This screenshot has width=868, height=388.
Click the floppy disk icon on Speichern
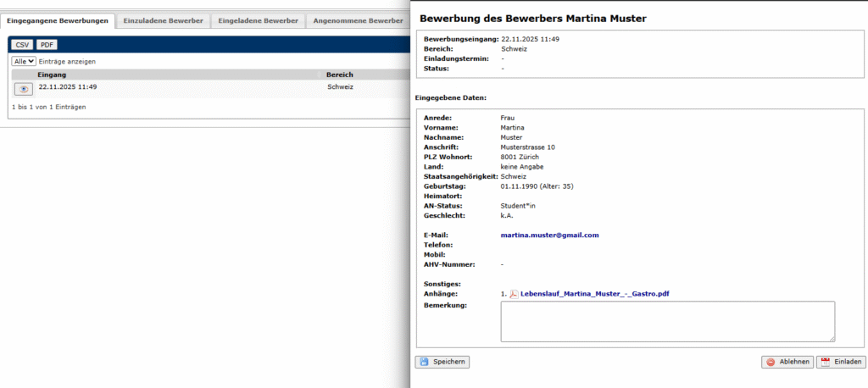pyautogui.click(x=424, y=362)
